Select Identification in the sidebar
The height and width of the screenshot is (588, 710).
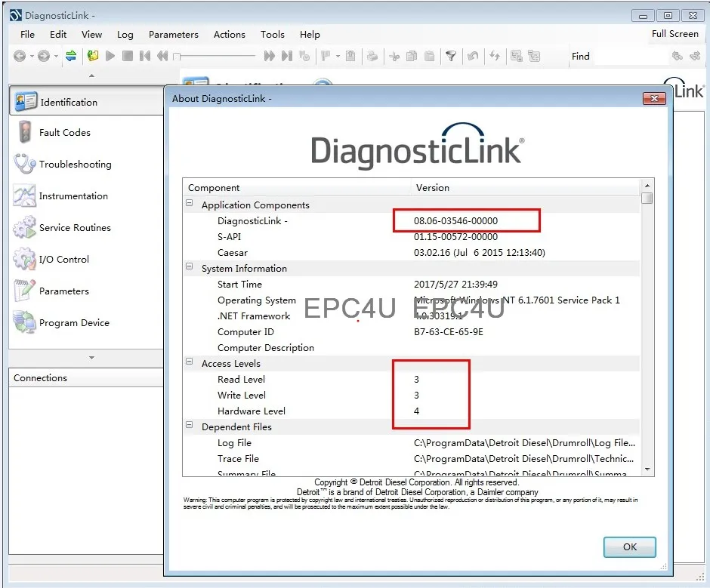click(x=87, y=102)
